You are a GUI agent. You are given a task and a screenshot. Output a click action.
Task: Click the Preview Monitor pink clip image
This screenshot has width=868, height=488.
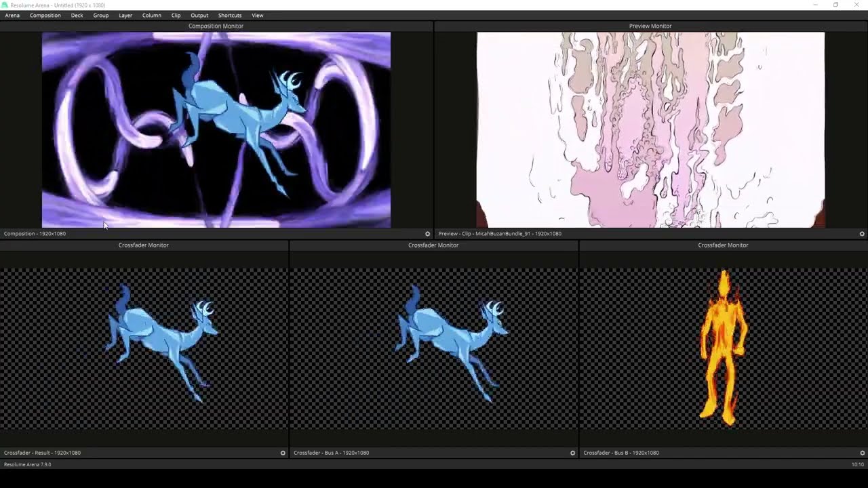650,129
